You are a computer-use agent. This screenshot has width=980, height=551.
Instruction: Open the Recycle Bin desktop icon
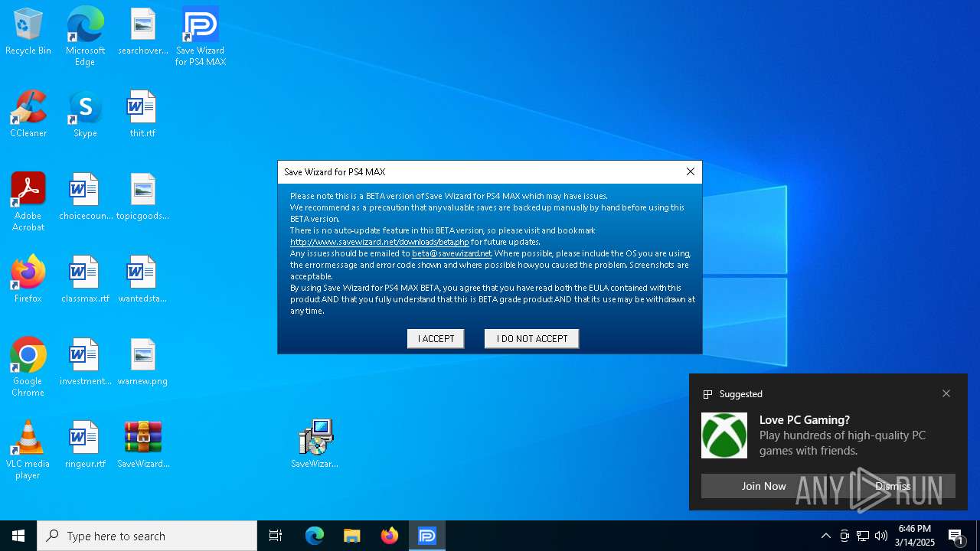[x=28, y=32]
